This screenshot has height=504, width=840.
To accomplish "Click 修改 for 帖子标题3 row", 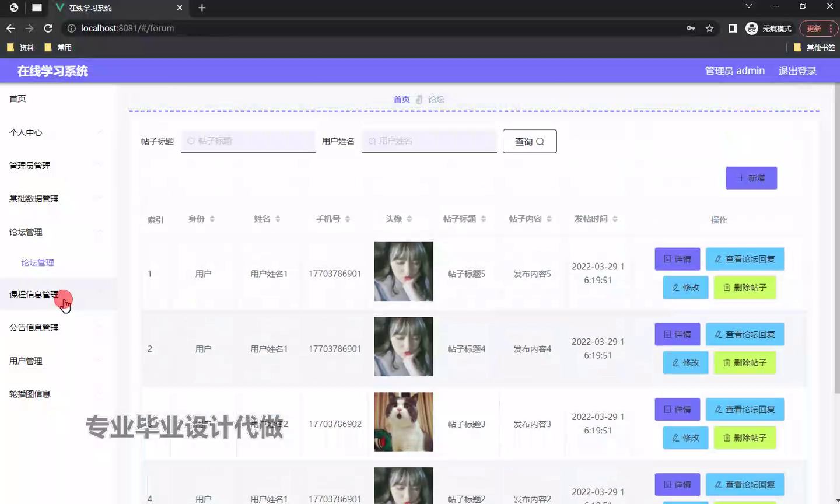I will (685, 438).
